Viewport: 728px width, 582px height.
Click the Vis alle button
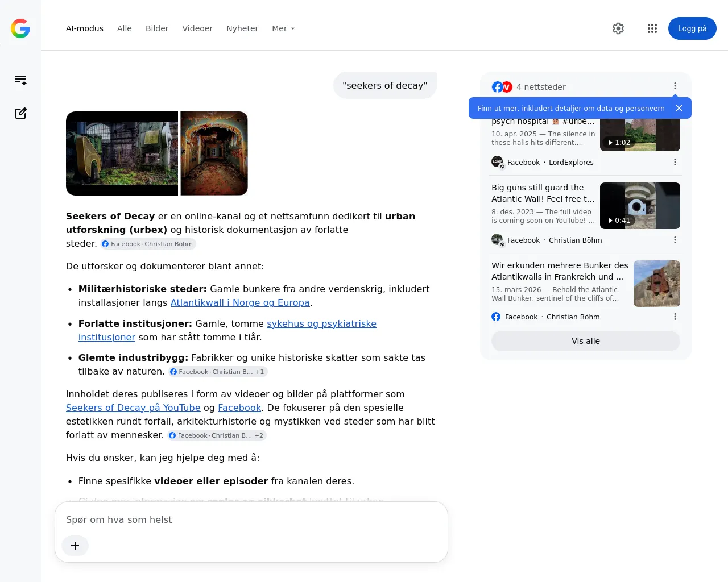(586, 341)
